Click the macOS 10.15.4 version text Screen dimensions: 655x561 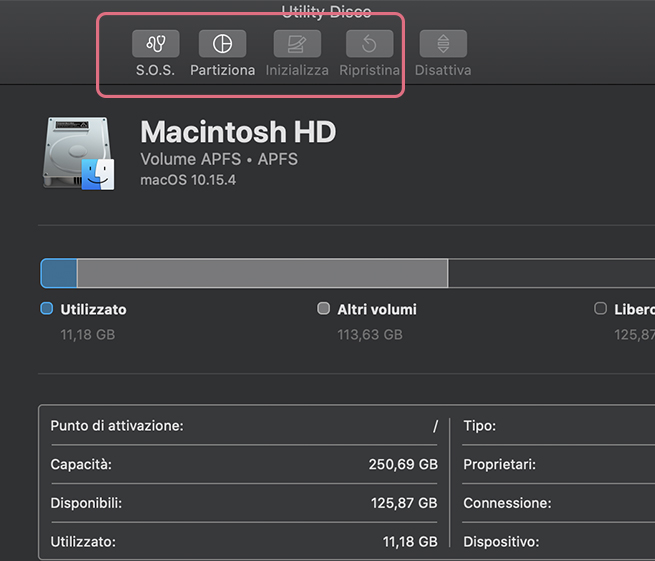point(188,180)
